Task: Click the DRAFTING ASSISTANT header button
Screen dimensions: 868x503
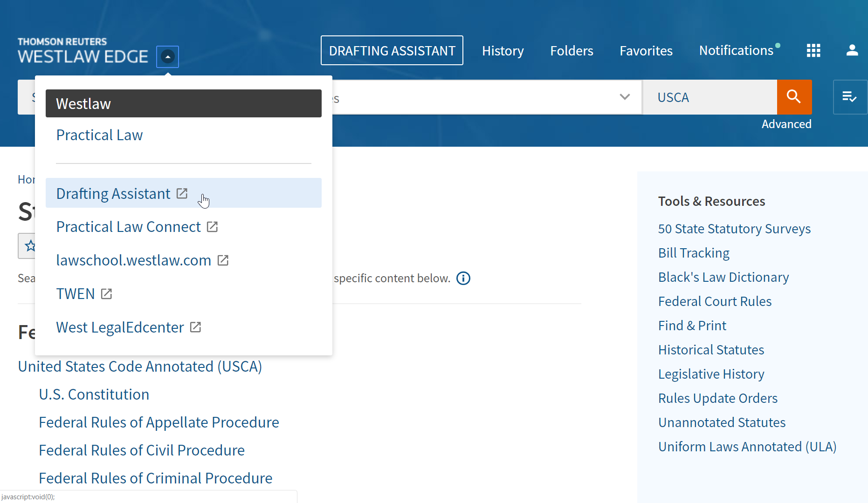Action: pos(392,50)
